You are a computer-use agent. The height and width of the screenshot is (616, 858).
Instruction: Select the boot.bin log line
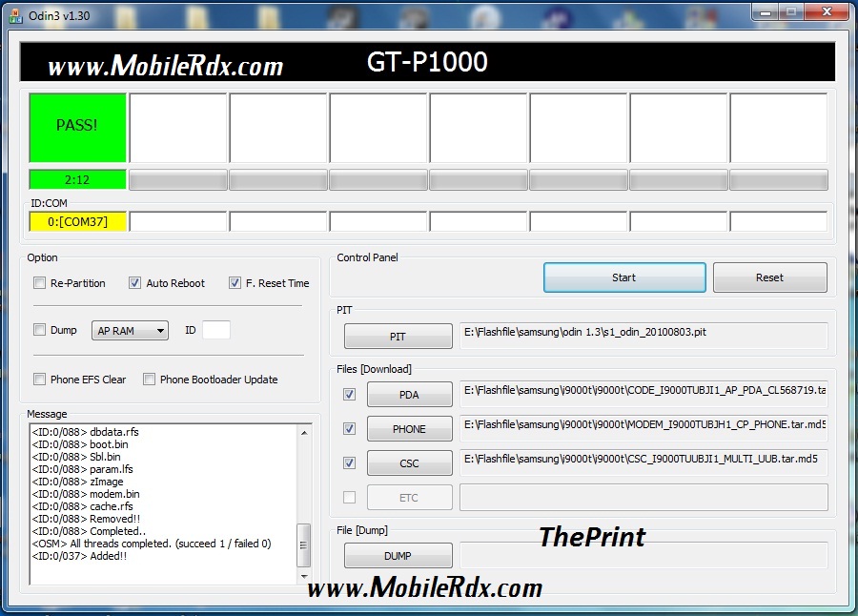[80, 444]
